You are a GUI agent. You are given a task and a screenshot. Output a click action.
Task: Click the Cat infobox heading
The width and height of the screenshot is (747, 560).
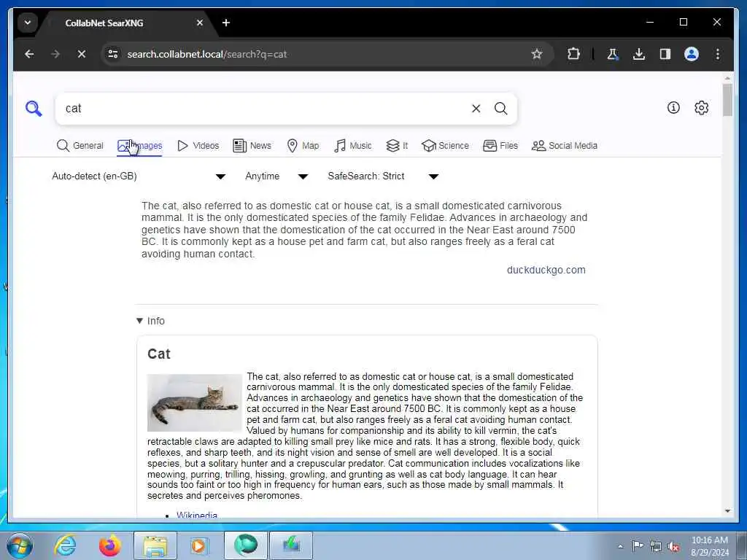coord(158,354)
